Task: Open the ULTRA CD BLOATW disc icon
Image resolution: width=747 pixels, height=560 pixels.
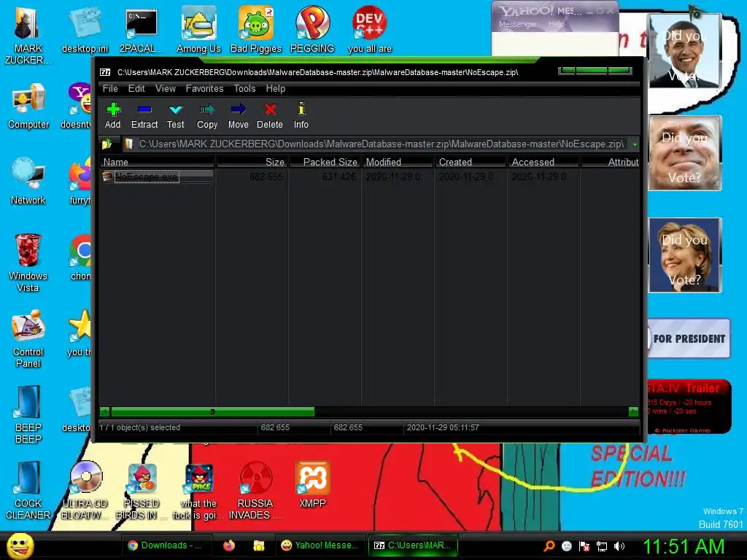Action: (x=85, y=491)
